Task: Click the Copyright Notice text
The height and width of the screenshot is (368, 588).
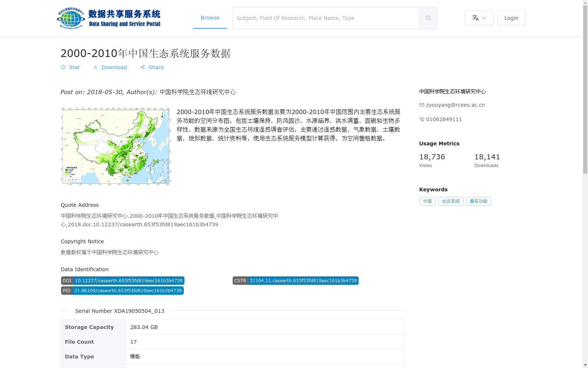Action: coord(110,252)
